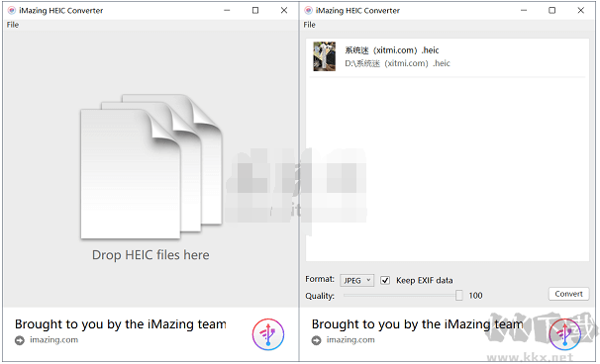The image size is (600, 364).
Task: Click the app icon in right window title bar
Action: pos(309,10)
